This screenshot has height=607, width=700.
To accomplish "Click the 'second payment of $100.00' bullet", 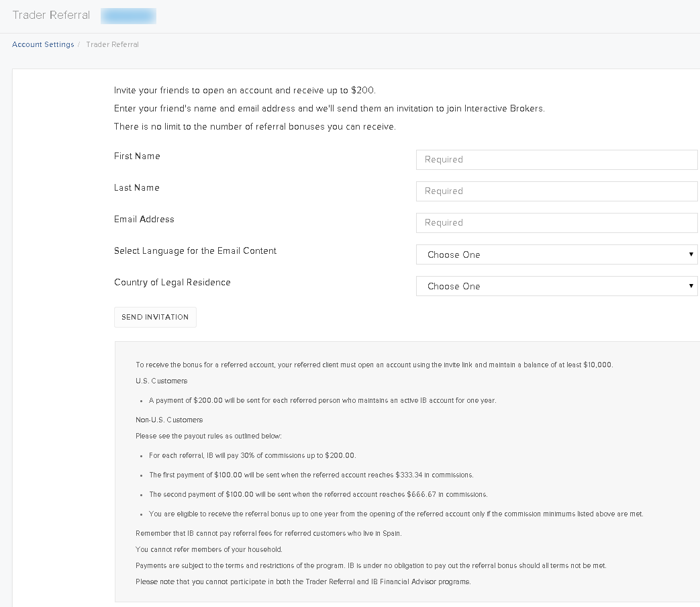I will click(x=318, y=495).
